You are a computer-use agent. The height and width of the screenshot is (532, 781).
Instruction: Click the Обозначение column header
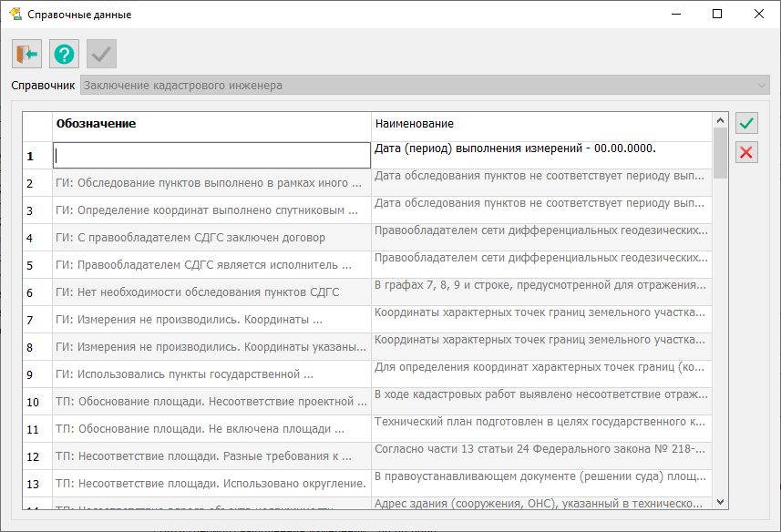tap(211, 123)
